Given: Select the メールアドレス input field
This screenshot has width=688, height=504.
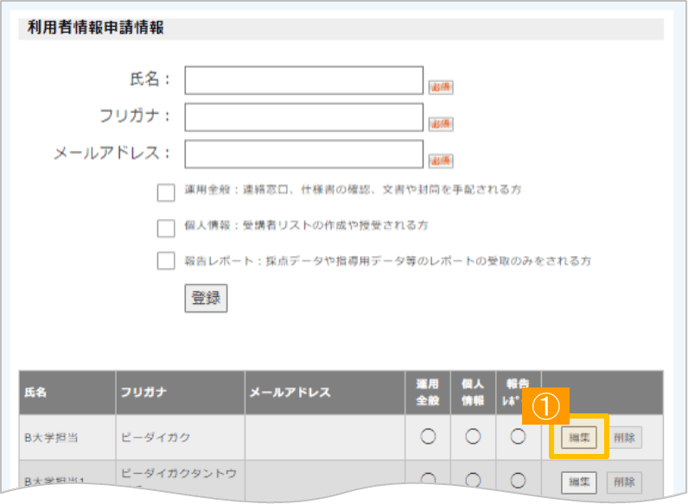Looking at the screenshot, I should (x=303, y=155).
